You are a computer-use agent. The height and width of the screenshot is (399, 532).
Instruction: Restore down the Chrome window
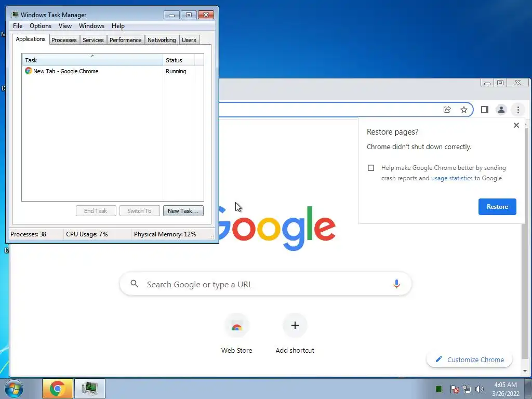point(500,83)
